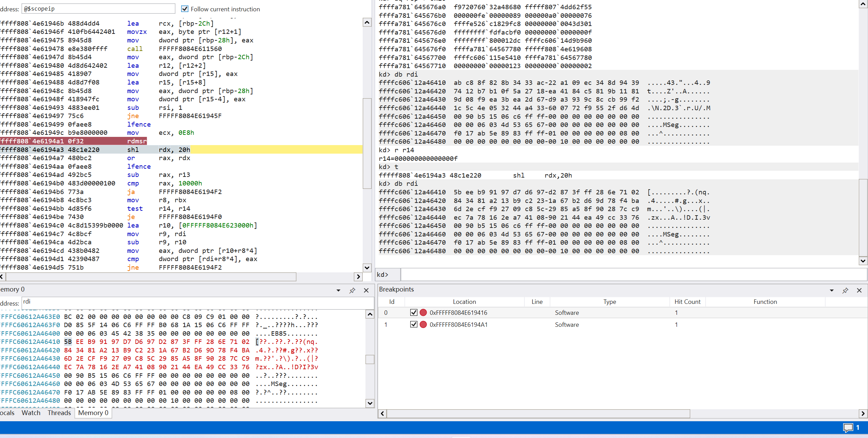Toggle Follow current instruction checkbox
Viewport: 868px width, 438px height.
[x=185, y=9]
